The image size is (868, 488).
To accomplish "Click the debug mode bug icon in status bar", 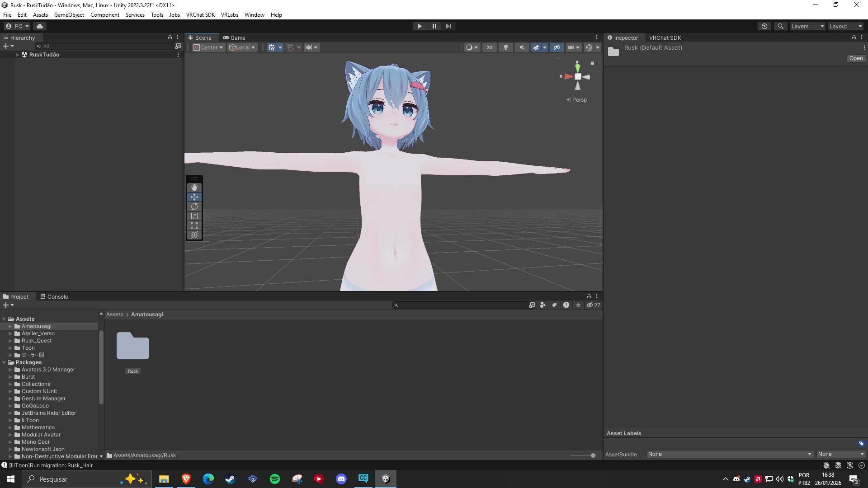I will click(x=826, y=465).
